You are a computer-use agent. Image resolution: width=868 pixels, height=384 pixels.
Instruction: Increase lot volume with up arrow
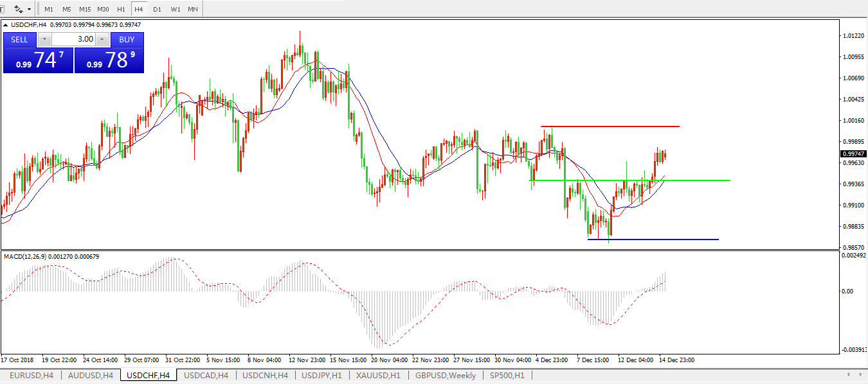(x=102, y=39)
